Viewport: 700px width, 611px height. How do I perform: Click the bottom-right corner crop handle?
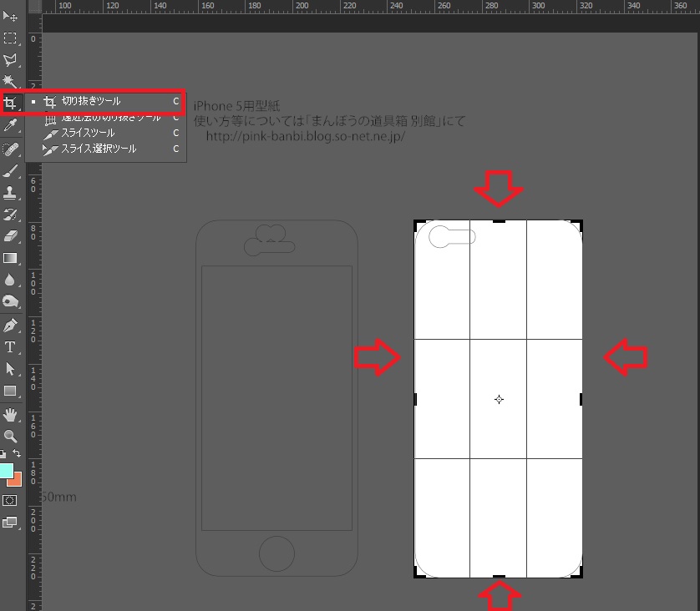point(579,574)
